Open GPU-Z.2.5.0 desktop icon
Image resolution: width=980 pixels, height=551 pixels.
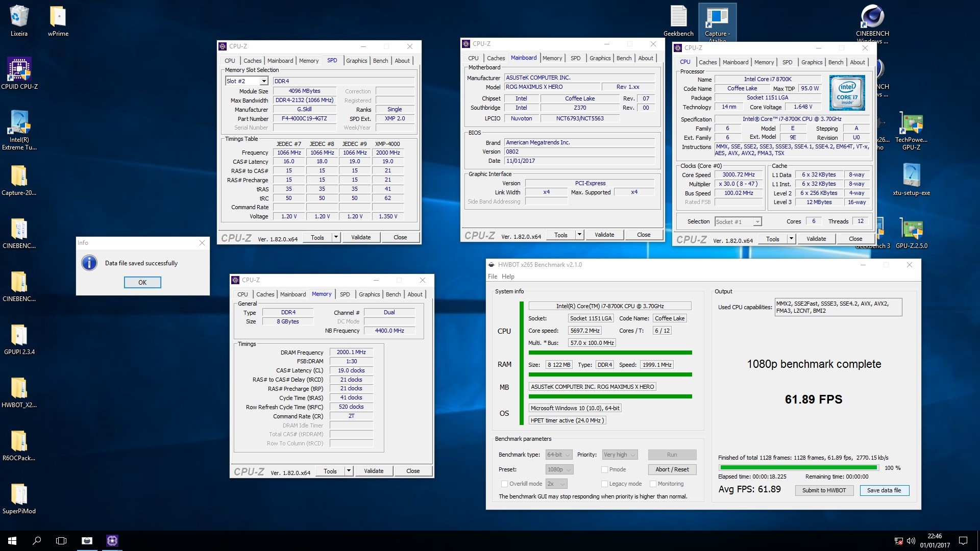pyautogui.click(x=911, y=233)
